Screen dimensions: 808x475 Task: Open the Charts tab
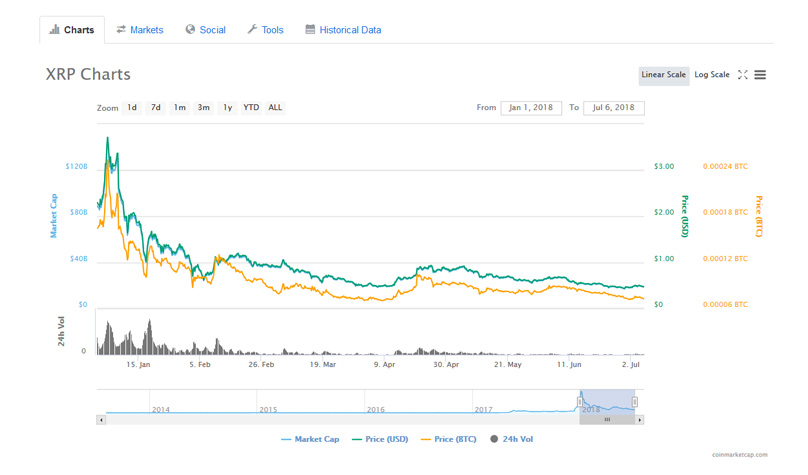pos(72,30)
